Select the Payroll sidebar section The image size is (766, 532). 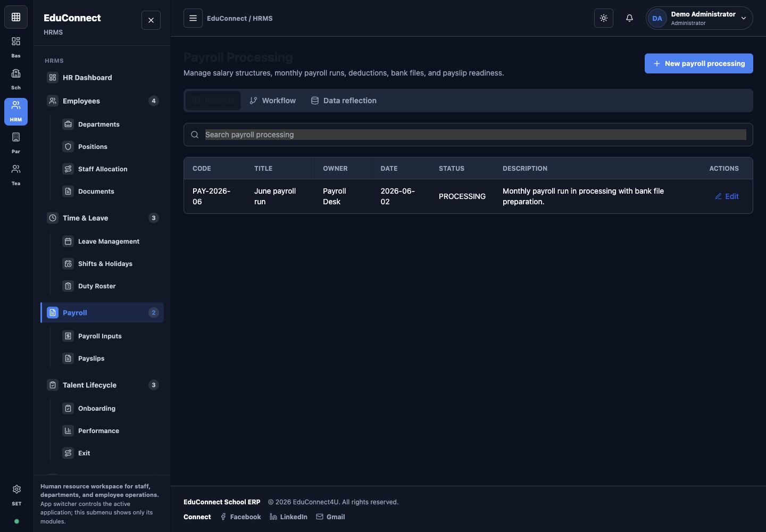102,313
